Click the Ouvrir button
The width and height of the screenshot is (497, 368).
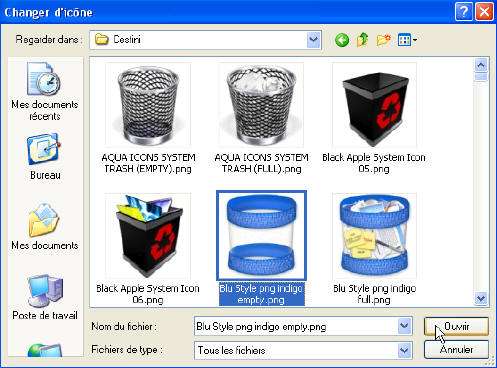click(456, 326)
